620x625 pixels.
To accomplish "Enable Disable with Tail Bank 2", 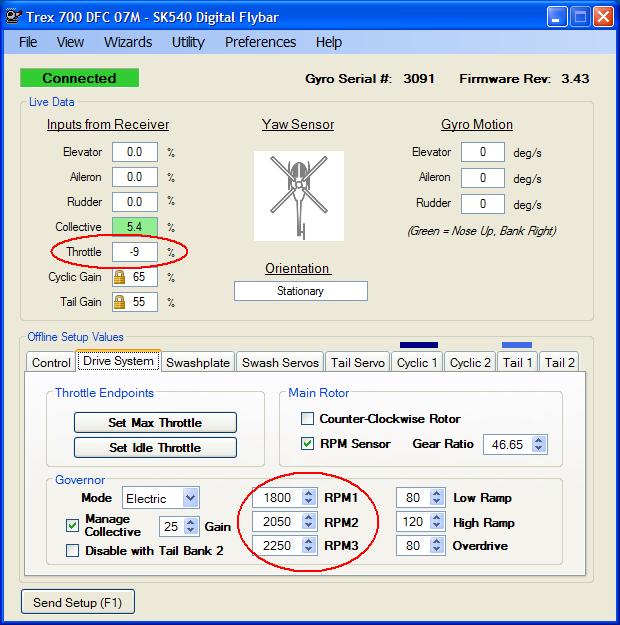I will pyautogui.click(x=72, y=550).
